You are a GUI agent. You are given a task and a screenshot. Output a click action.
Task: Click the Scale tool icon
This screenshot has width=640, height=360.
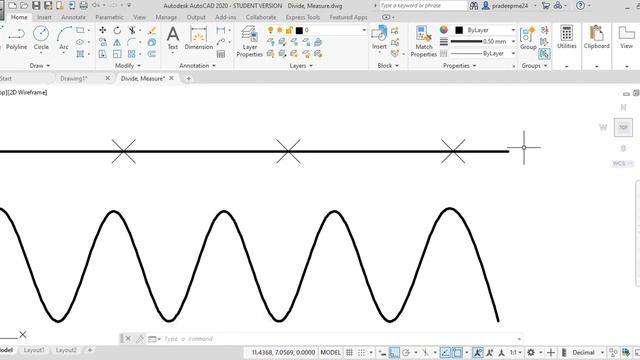117,53
